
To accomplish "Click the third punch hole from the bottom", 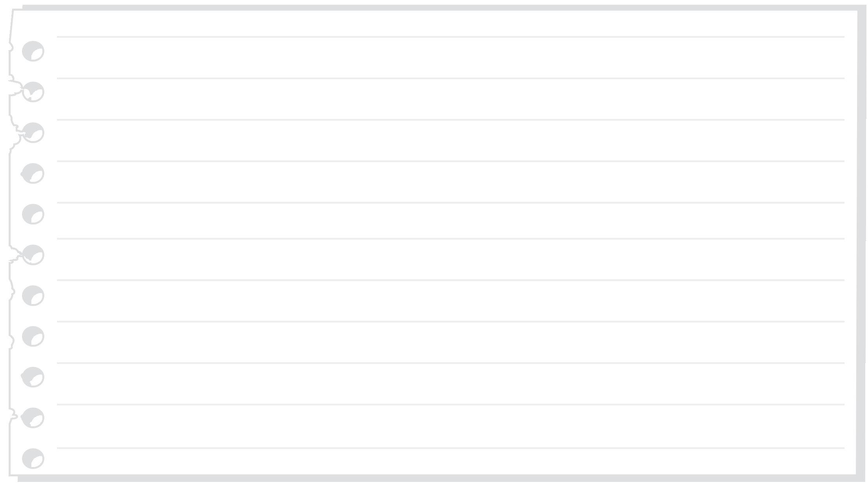I will [33, 377].
